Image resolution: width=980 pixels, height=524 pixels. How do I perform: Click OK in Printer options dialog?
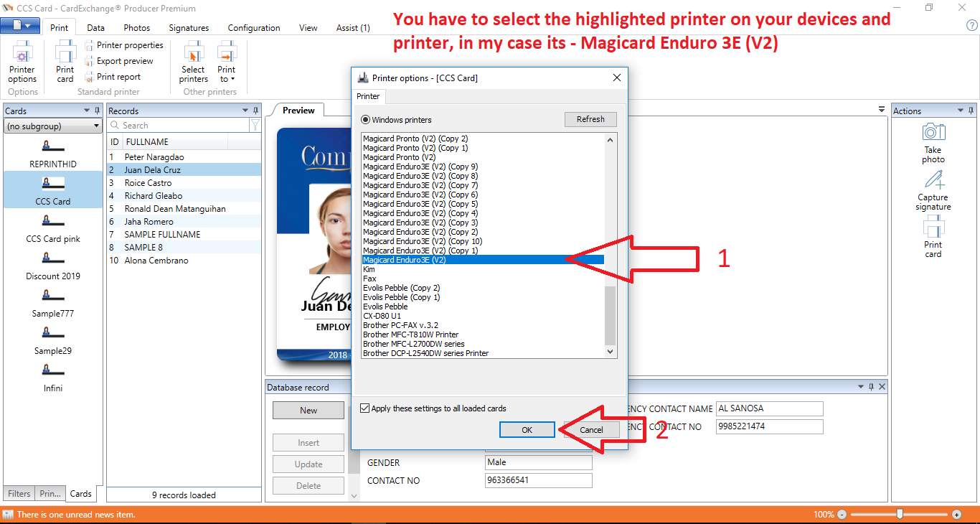(x=527, y=430)
